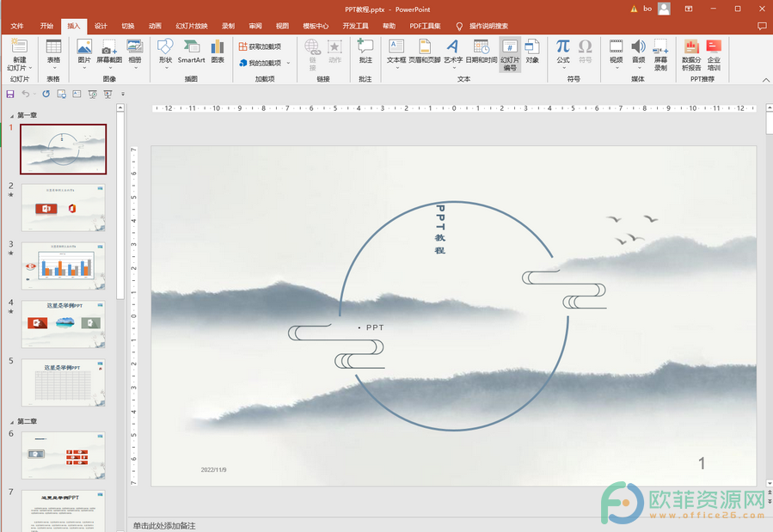This screenshot has height=532, width=773.
Task: Open the 审阅 review tab
Action: (255, 26)
